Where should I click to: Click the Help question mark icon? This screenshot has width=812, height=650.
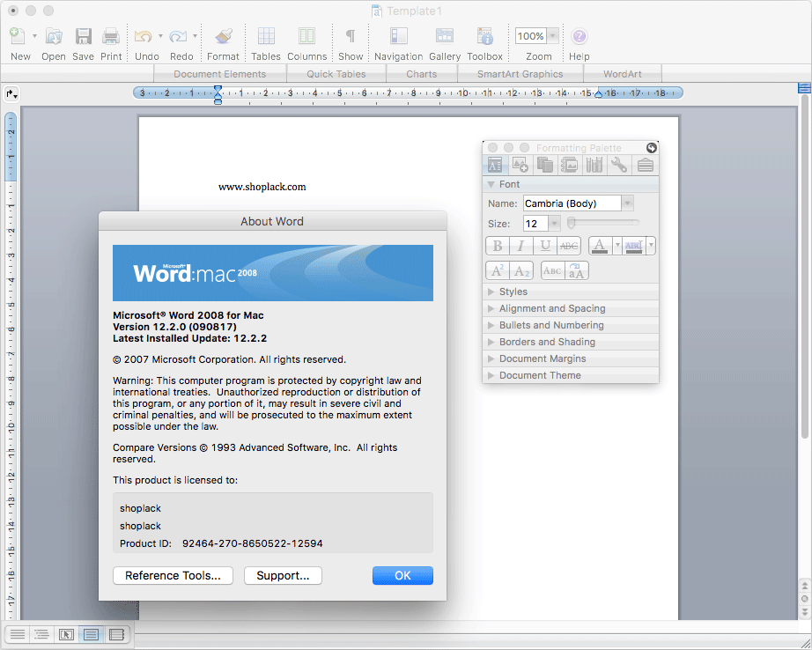579,36
